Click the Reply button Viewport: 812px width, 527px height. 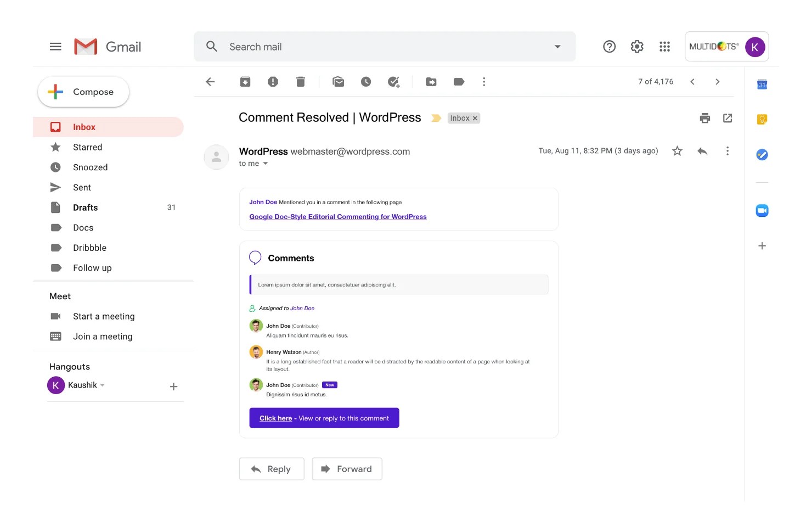(272, 469)
